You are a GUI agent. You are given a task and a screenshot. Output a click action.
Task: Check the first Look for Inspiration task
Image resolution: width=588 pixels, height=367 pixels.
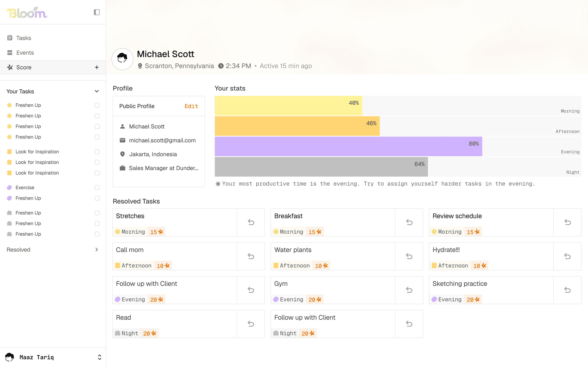click(x=97, y=152)
